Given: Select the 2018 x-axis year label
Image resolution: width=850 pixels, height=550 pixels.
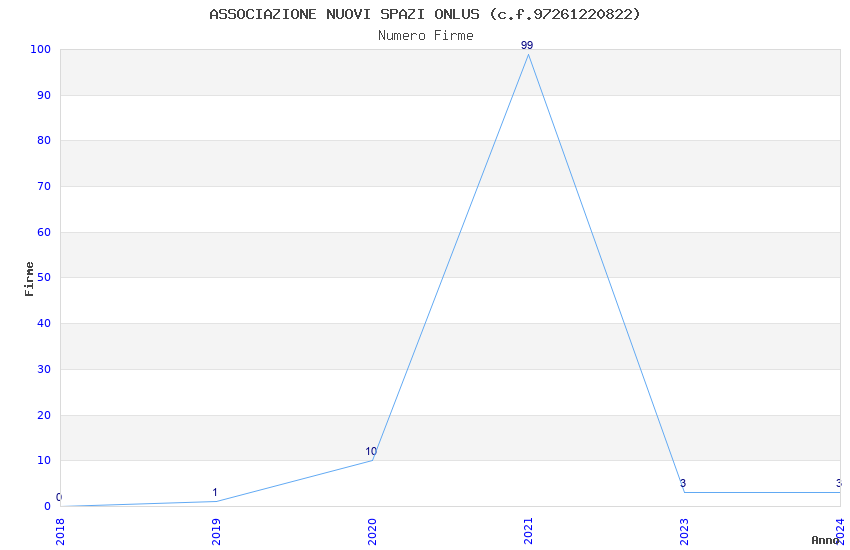Looking at the screenshot, I should click(x=60, y=531).
